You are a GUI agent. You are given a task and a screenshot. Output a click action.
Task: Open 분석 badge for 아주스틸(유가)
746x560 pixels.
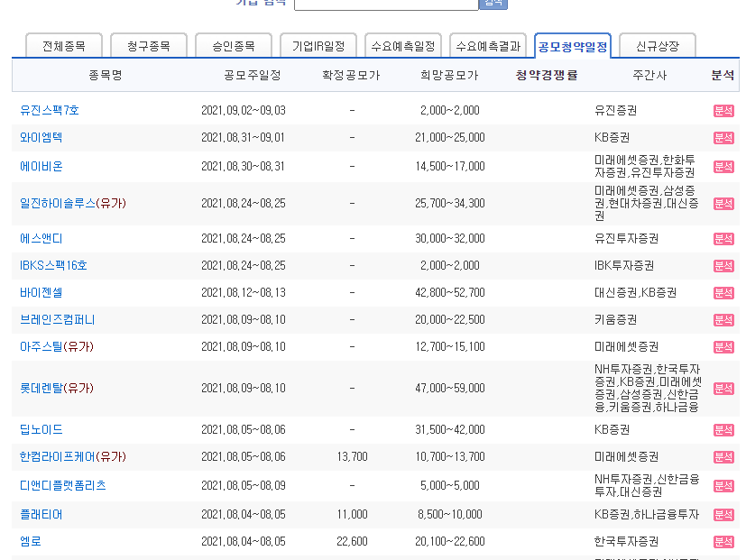coord(723,347)
